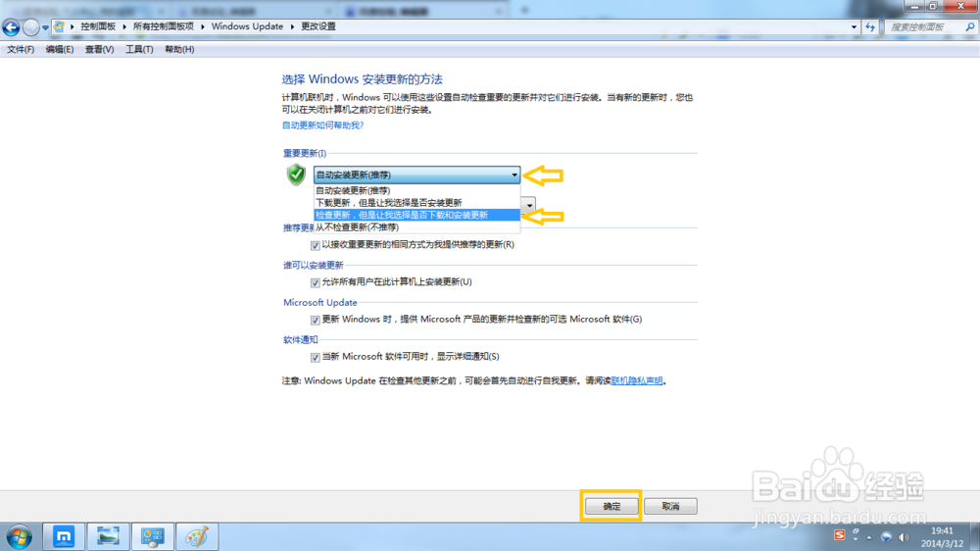This screenshot has height=551, width=980.
Task: Open the recent pages history arrow
Action: [x=45, y=27]
